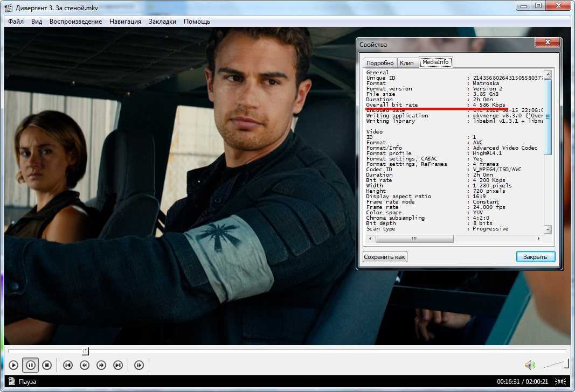This screenshot has width=575, height=392.
Task: Click the 'YUV' color space value
Action: click(478, 213)
